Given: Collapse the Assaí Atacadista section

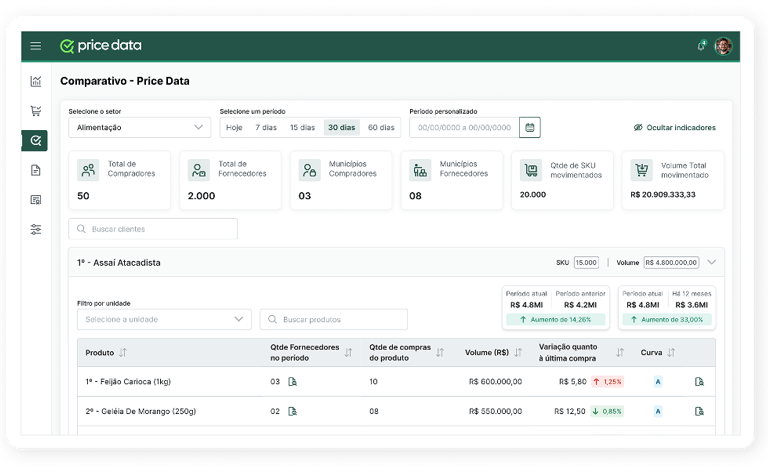Looking at the screenshot, I should (x=712, y=262).
